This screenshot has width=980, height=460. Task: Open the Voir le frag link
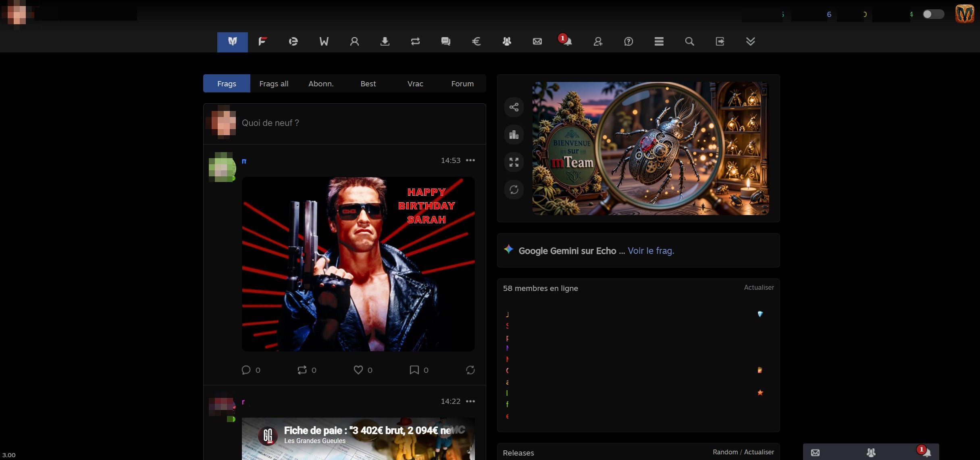(x=651, y=251)
